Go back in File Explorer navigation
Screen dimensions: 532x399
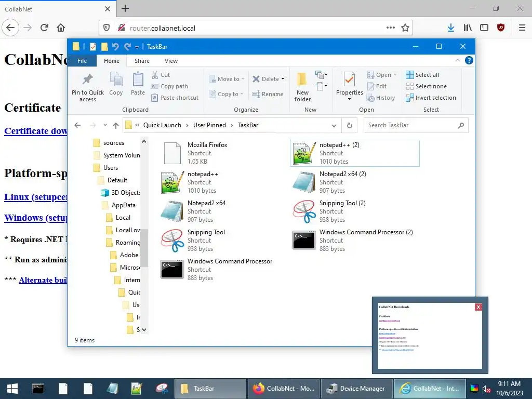(x=77, y=125)
